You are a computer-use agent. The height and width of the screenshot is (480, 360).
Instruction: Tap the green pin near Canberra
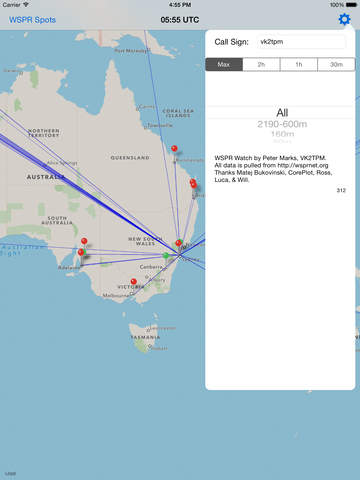[x=166, y=256]
